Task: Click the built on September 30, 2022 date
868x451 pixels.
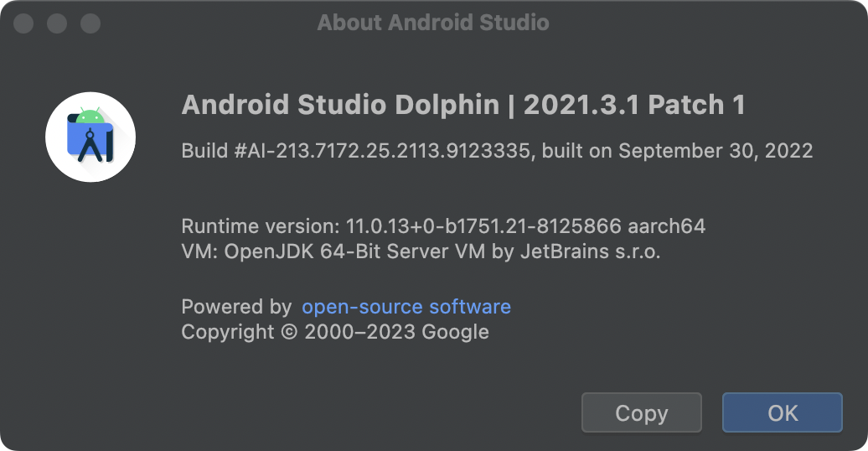Action: (678, 152)
